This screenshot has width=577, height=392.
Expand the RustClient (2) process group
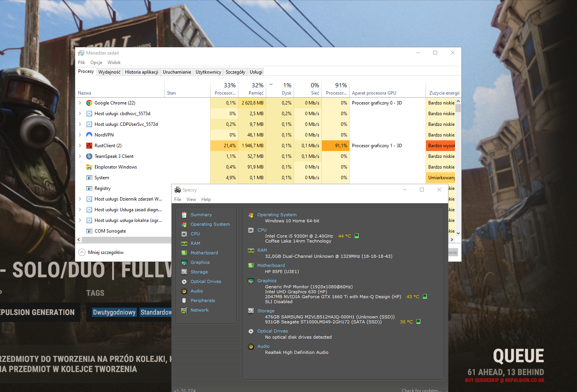point(79,145)
